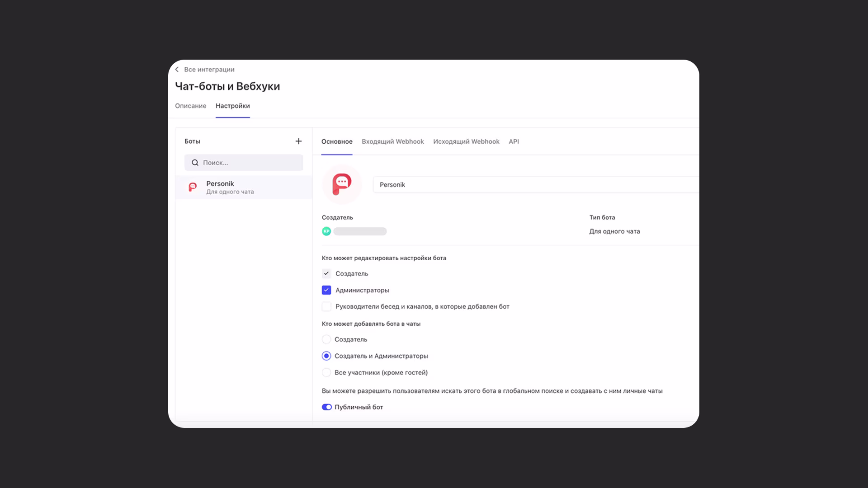Switch to the Входящий Webhook tab
The height and width of the screenshot is (488, 868).
392,141
